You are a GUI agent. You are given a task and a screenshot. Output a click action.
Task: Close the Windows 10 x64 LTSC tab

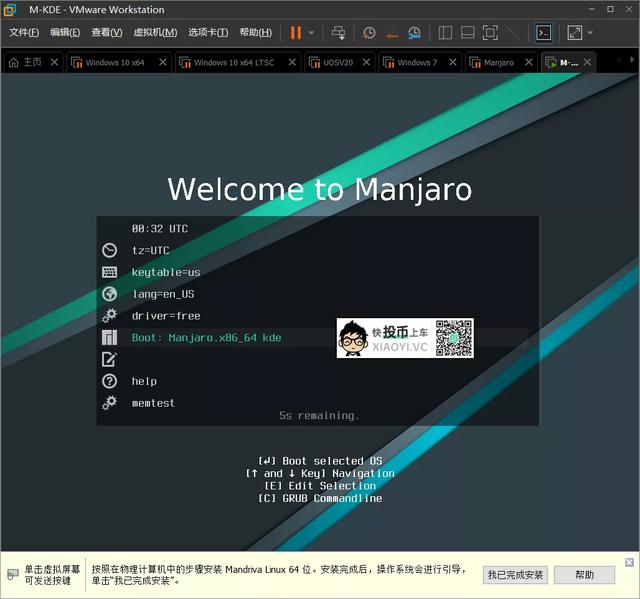pyautogui.click(x=292, y=62)
